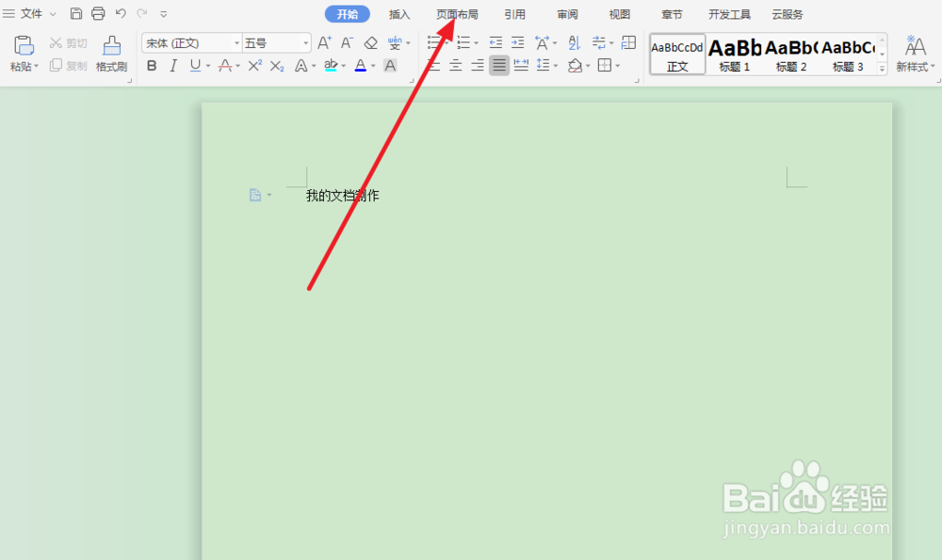The width and height of the screenshot is (942, 560).
Task: Toggle Strikethrough on the red-lined A
Action: point(225,66)
